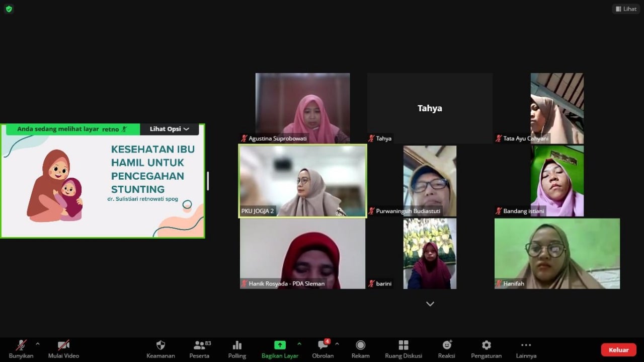Click the 'Bandang istiani' name label

(524, 211)
